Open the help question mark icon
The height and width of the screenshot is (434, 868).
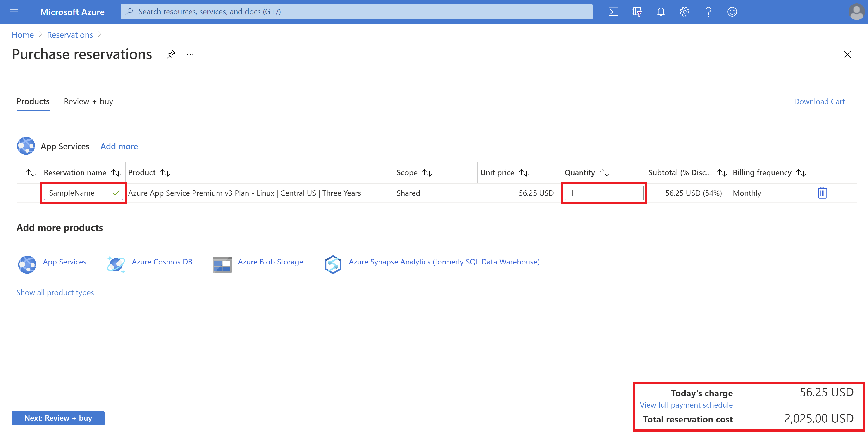[708, 12]
